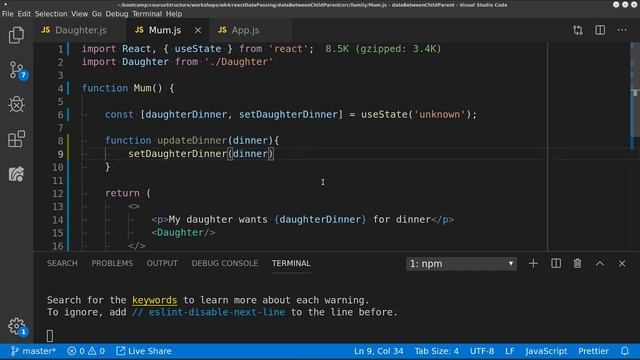Viewport: 640px width, 360px height.
Task: Click the terminal cursor prompt
Action: click(x=50, y=336)
